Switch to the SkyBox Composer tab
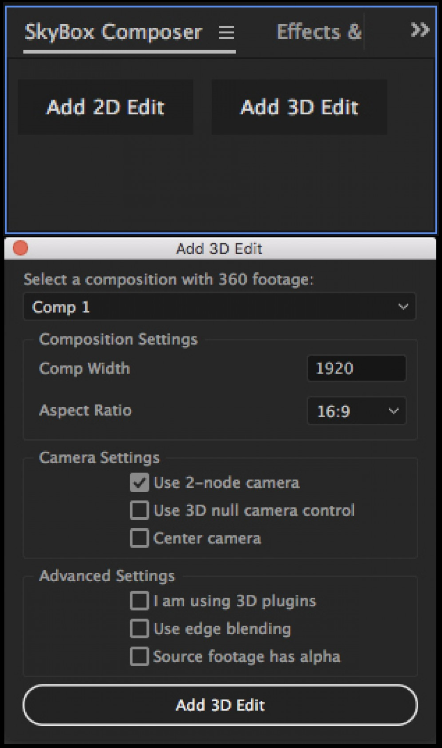Viewport: 442px width, 748px height. pyautogui.click(x=113, y=32)
